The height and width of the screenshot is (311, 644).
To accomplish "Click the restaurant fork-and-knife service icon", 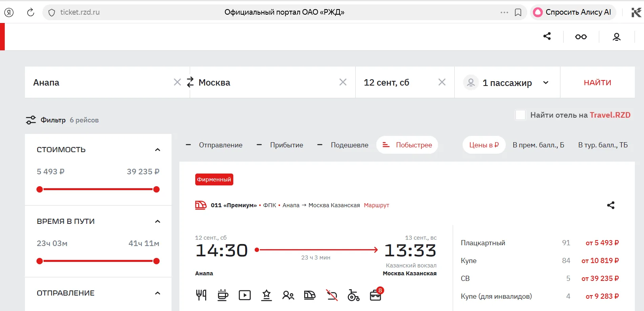I will click(201, 295).
